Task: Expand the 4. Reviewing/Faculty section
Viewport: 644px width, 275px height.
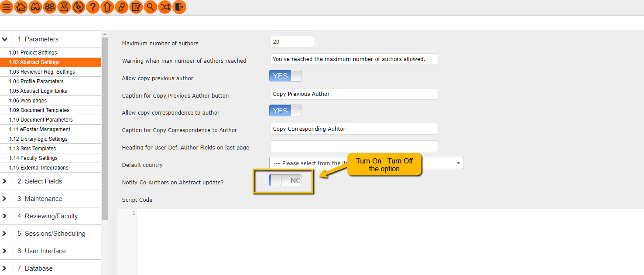Action: coord(5,216)
